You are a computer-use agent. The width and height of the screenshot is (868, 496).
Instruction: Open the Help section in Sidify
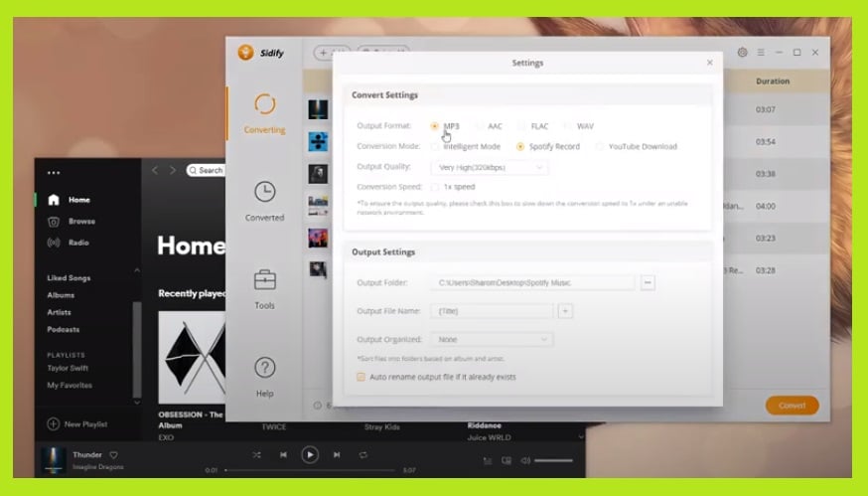[x=264, y=377]
